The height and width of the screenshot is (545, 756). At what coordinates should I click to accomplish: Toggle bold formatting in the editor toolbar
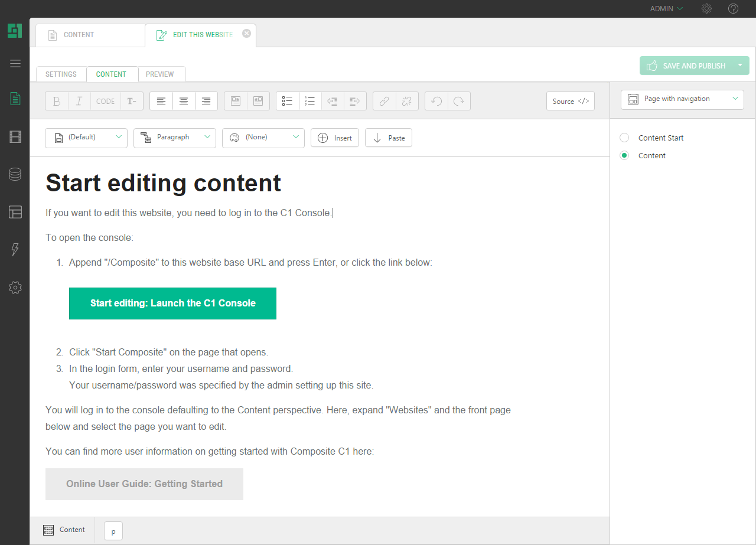(x=57, y=101)
